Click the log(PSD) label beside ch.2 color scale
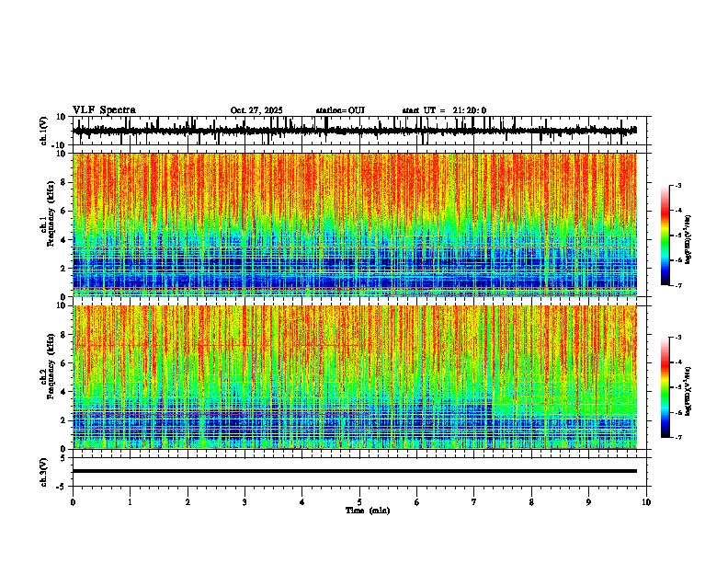 688,391
